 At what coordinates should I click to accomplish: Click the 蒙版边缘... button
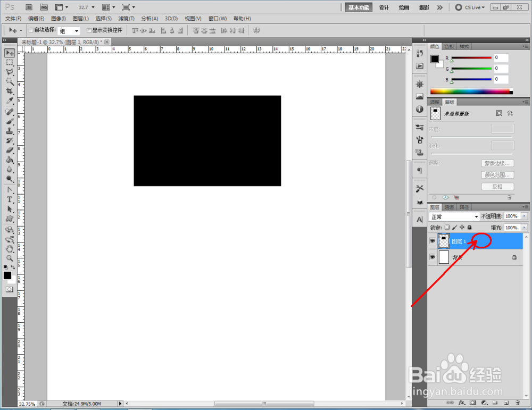(497, 163)
